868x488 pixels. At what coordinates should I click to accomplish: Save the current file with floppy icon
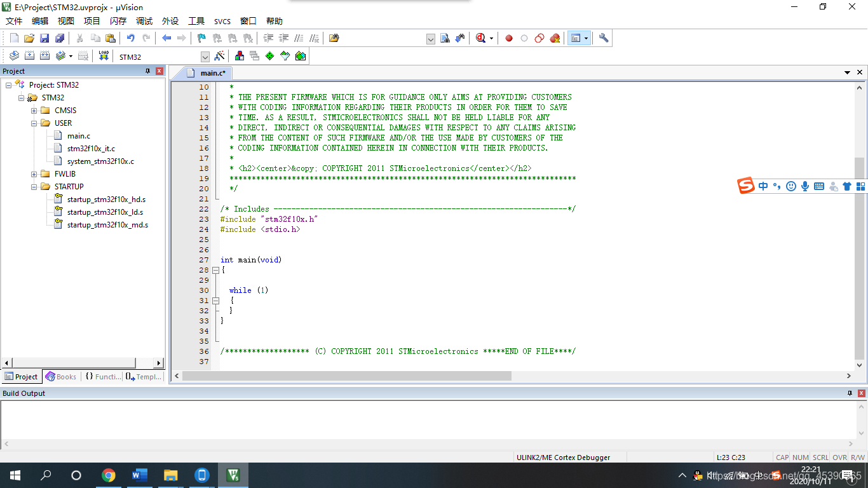(44, 38)
